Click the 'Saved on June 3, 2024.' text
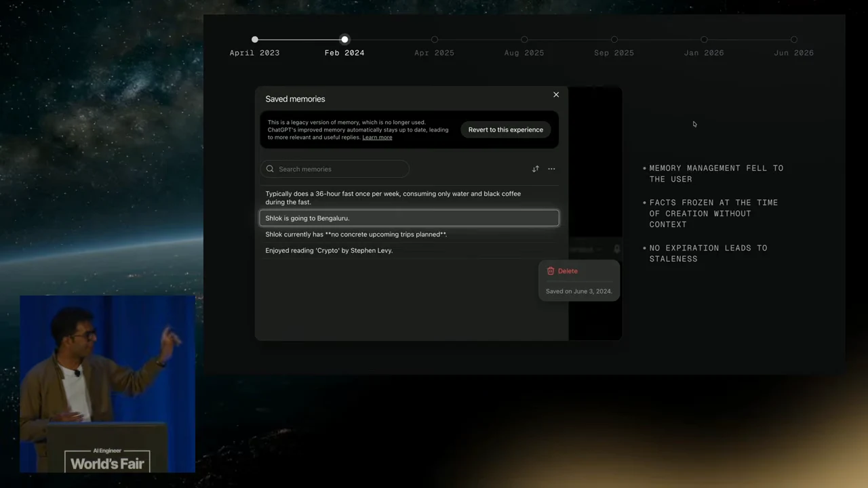This screenshot has width=868, height=488. coord(579,291)
